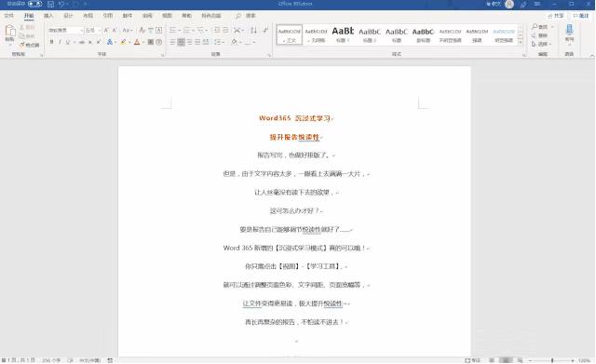Align text left
The width and height of the screenshot is (596, 364).
pyautogui.click(x=173, y=42)
